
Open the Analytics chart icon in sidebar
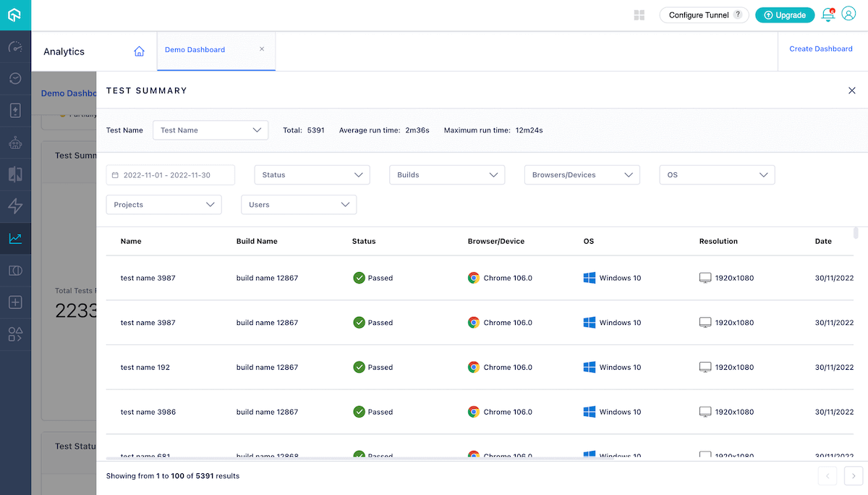(15, 238)
